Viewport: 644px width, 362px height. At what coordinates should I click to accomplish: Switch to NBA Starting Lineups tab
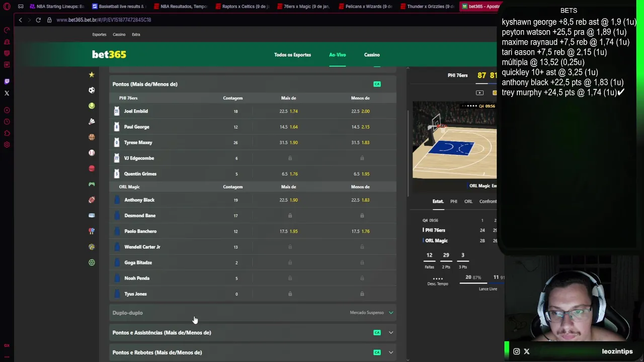(x=57, y=7)
